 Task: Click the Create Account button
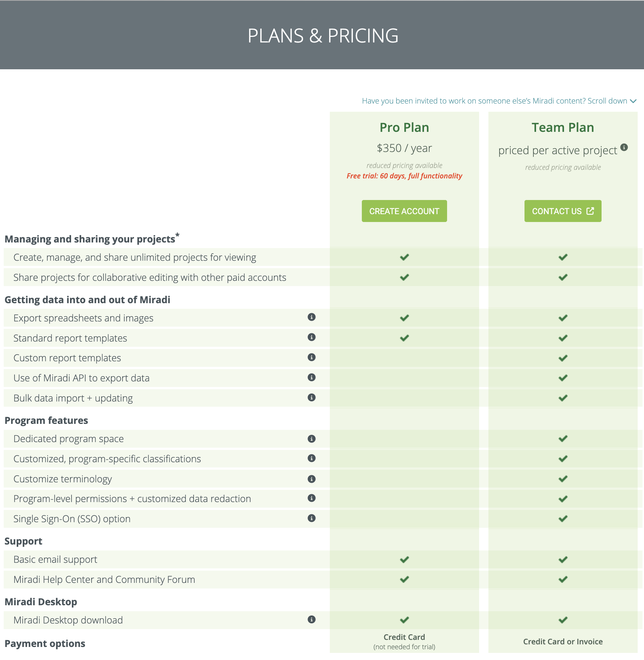[404, 211]
